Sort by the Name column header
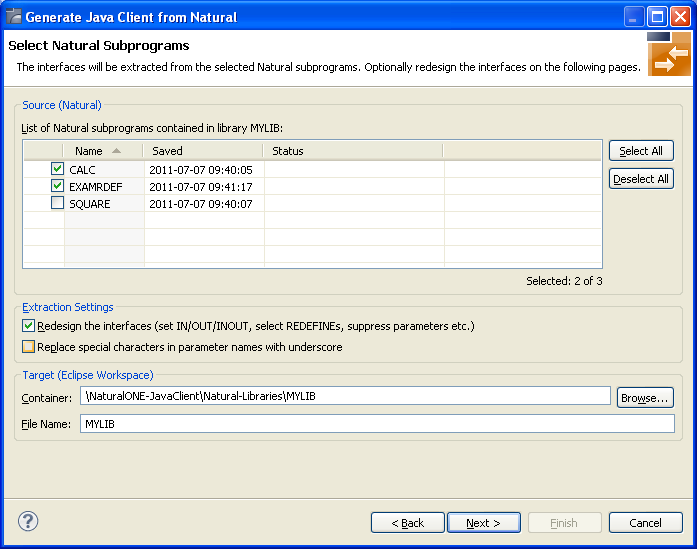This screenshot has width=697, height=549. (x=104, y=151)
